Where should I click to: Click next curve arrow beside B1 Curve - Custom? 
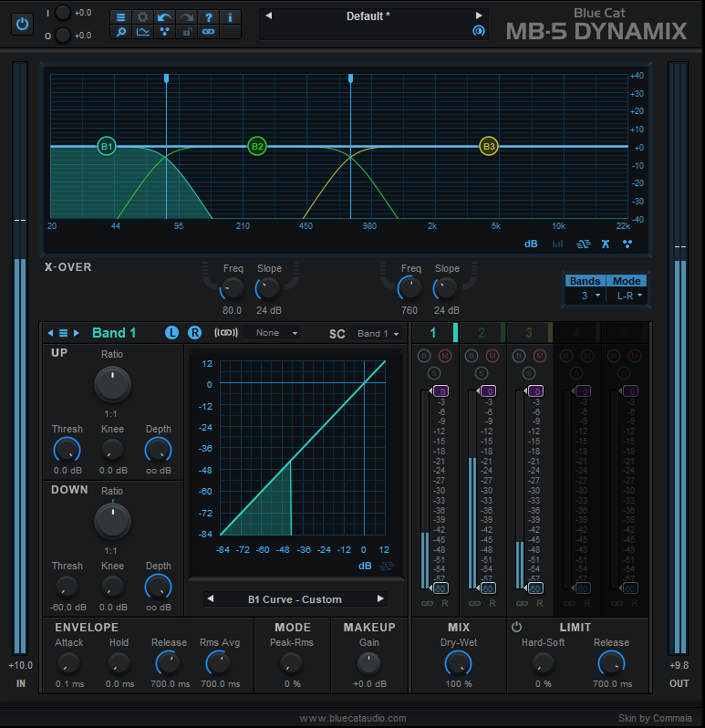(x=380, y=599)
